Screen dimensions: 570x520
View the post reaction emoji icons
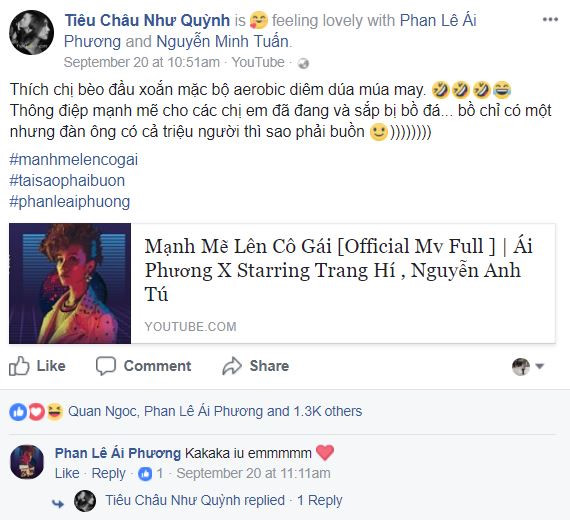pos(36,412)
